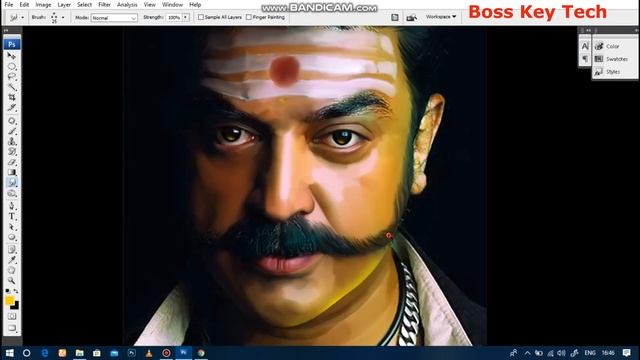Open the Character panel icon

585,46
